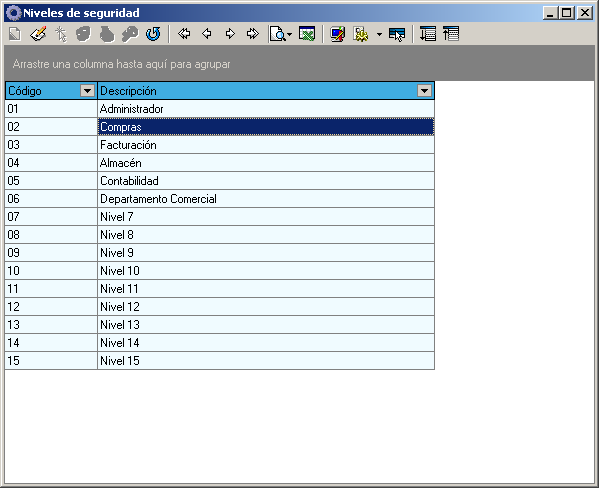Go to the first record with double-left arrow

click(x=184, y=34)
